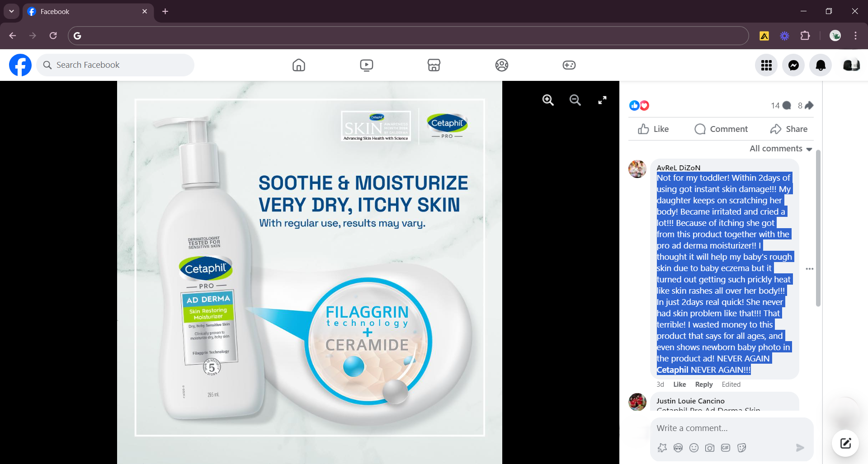Show the 14 comments count
Screen dimensions: 868x464
point(781,105)
